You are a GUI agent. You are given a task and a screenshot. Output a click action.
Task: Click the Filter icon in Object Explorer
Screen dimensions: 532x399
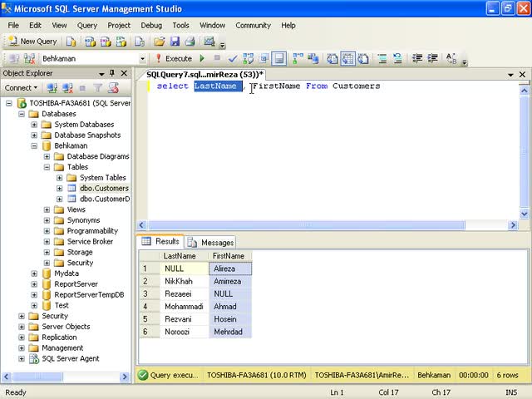tap(98, 88)
